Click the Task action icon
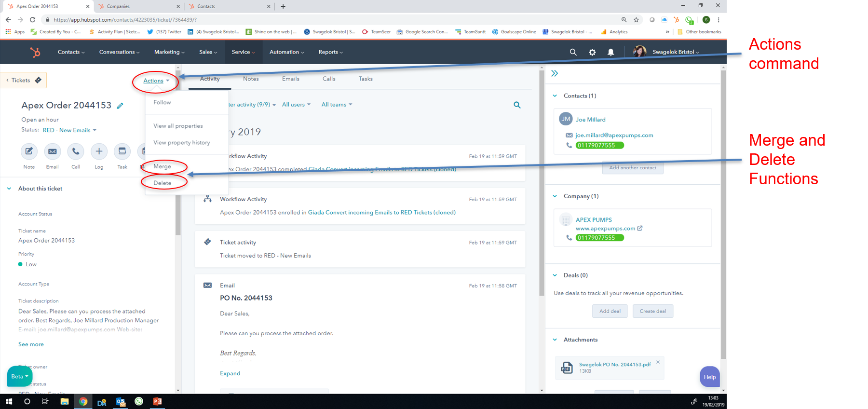868x409 pixels. (122, 151)
